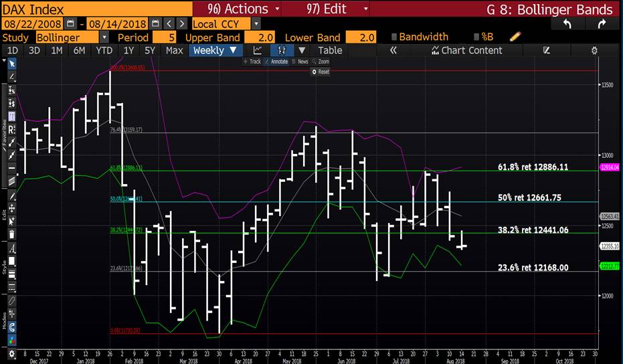Collapse the side toolbar top triangle
This screenshot has height=364, width=623.
(x=4, y=61)
